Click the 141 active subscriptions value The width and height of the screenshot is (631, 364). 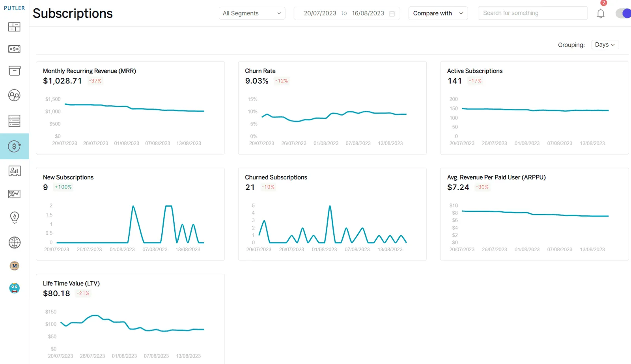pos(454,81)
